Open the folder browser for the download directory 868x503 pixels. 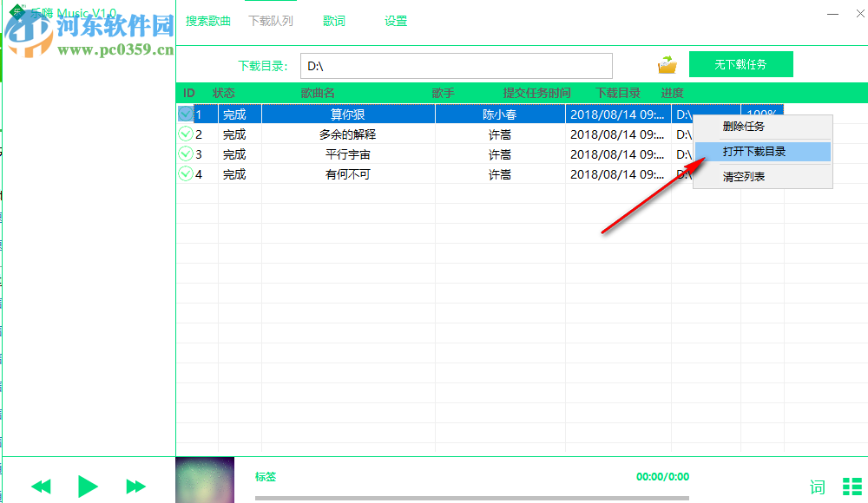(x=667, y=63)
